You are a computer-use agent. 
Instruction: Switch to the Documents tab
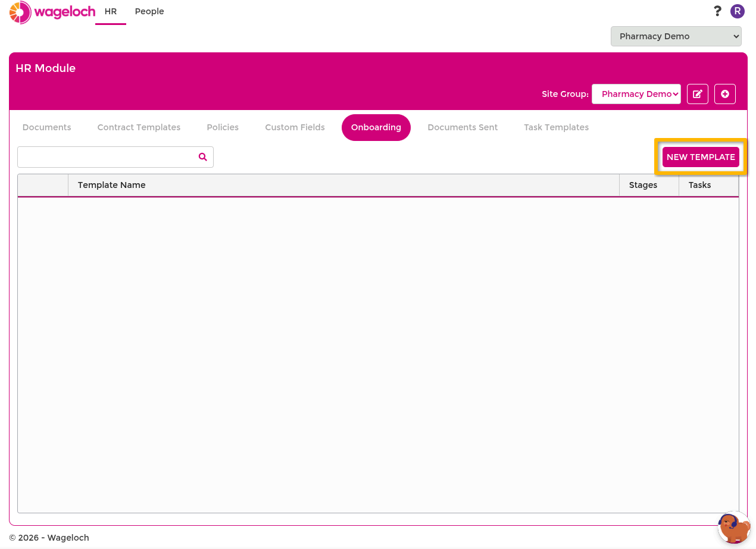[46, 127]
